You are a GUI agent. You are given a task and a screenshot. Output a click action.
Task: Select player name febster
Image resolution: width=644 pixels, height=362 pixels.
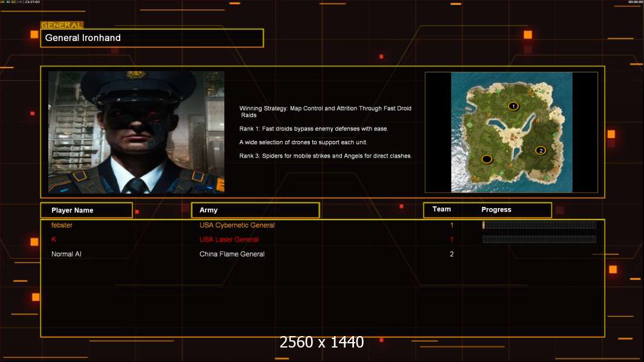pyautogui.click(x=62, y=225)
